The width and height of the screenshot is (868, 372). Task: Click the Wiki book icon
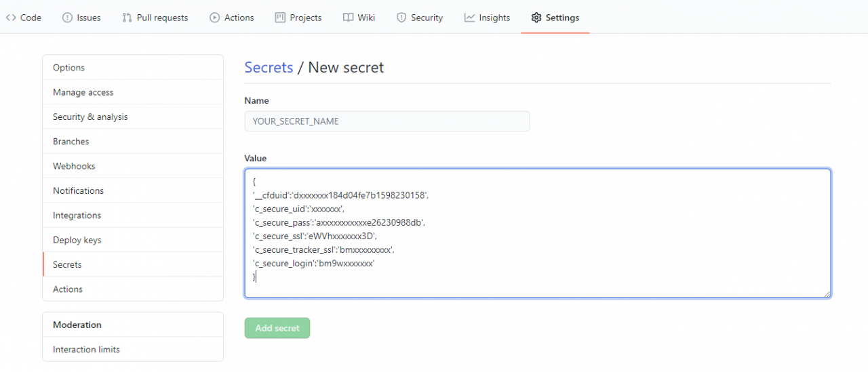click(348, 18)
